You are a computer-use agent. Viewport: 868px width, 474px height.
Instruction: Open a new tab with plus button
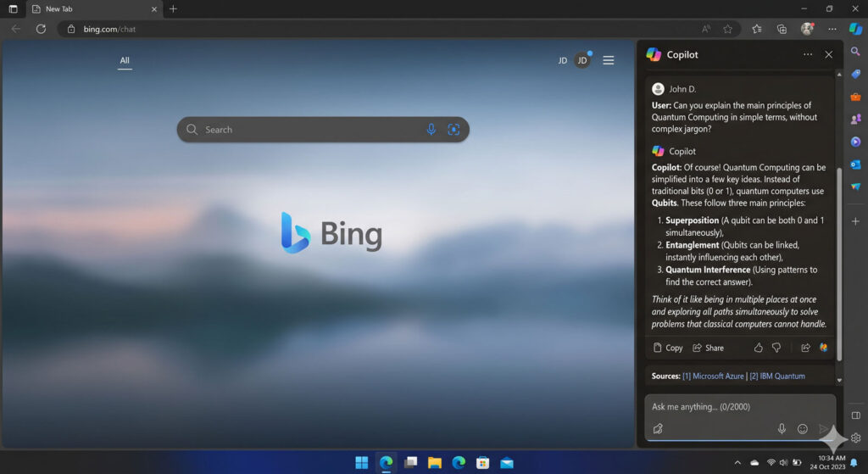pos(173,8)
